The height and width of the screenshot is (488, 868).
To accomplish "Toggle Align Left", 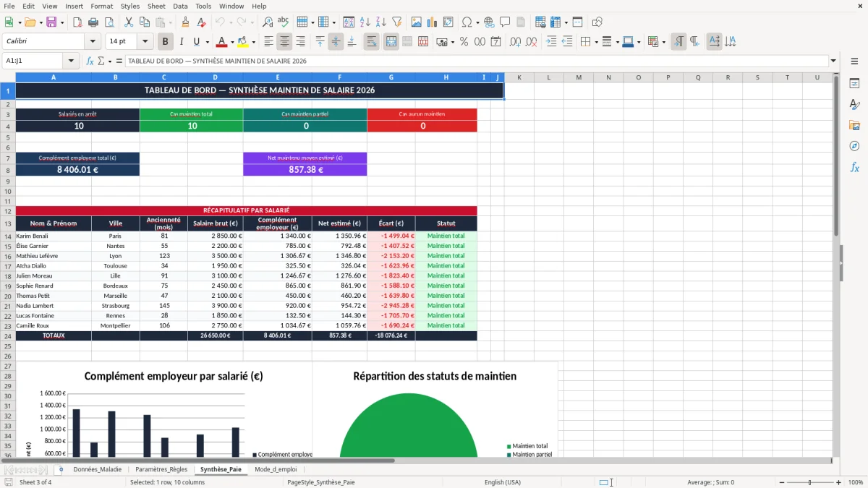I will 269,42.
